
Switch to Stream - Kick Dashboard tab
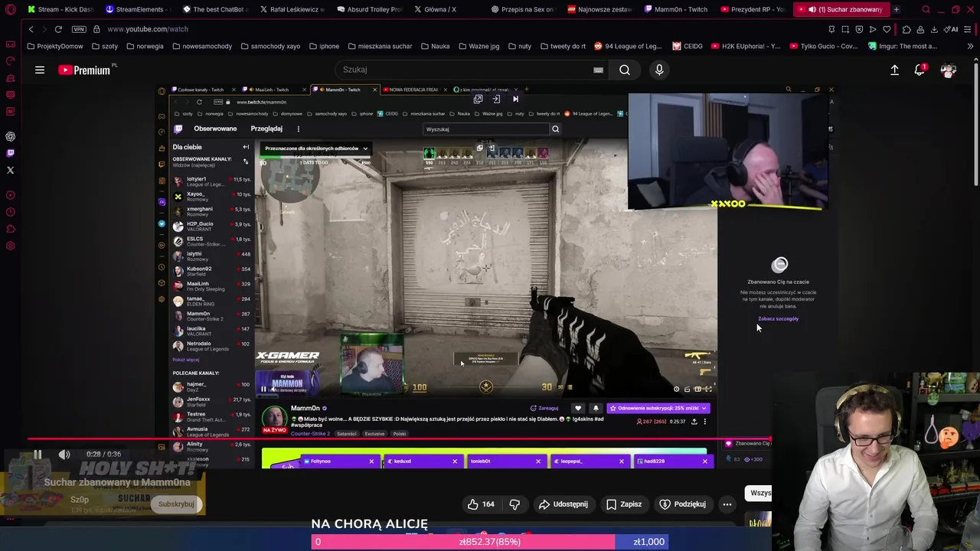[60, 9]
